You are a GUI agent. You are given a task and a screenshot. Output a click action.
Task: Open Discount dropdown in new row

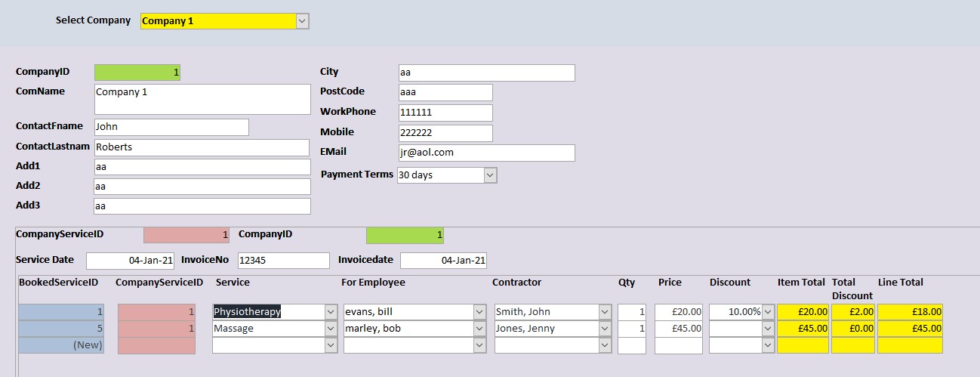(768, 345)
